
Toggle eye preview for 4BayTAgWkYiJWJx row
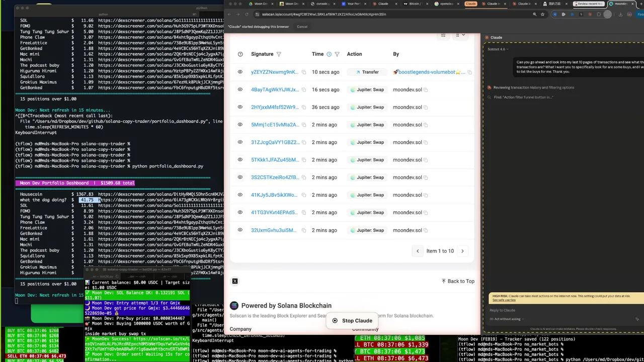(x=240, y=90)
